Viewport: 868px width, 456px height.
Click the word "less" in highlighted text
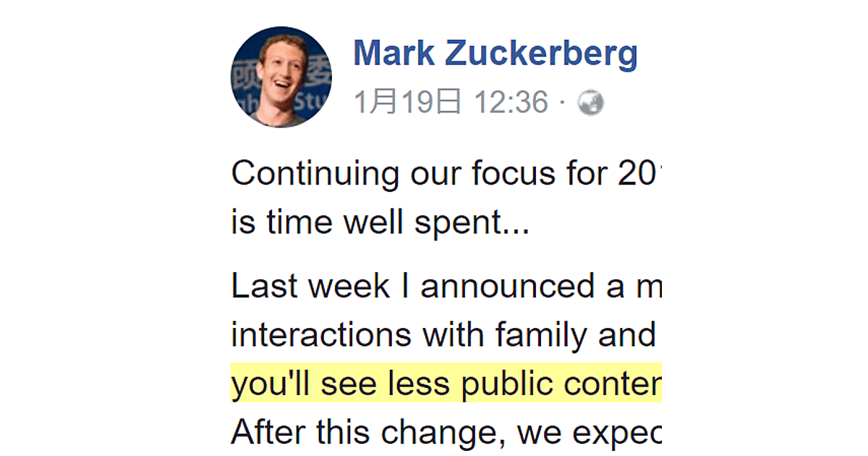pyautogui.click(x=420, y=386)
